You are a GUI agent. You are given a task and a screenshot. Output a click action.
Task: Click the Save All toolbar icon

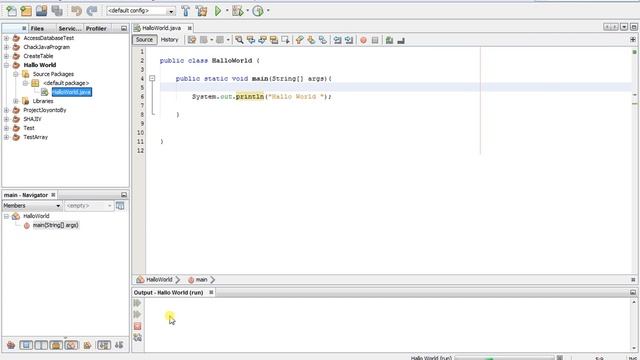pos(57,11)
